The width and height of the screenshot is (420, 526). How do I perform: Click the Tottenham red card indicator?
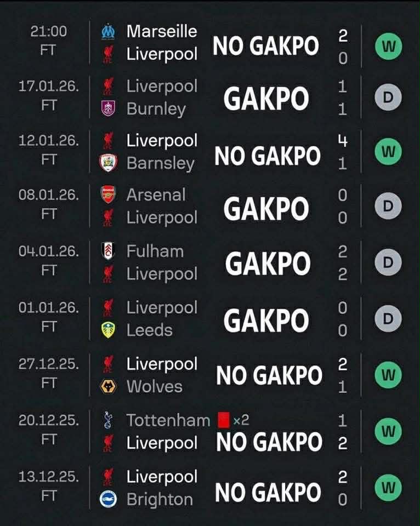pyautogui.click(x=223, y=420)
